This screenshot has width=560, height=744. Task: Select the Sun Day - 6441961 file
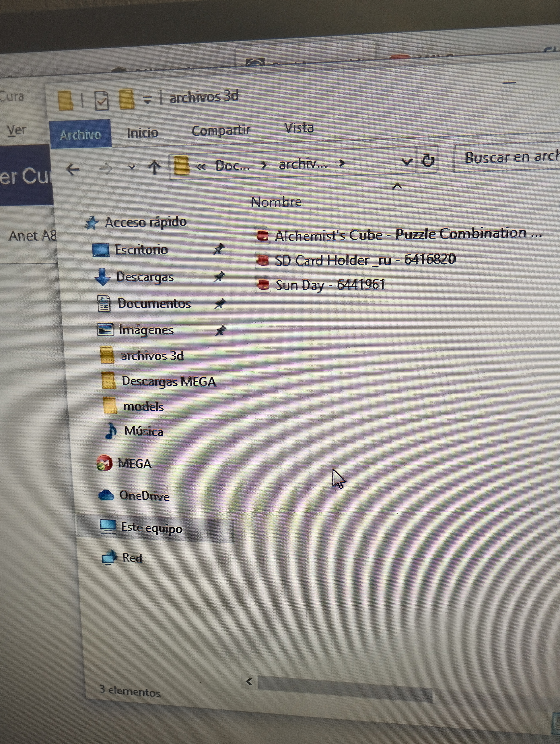(x=329, y=285)
